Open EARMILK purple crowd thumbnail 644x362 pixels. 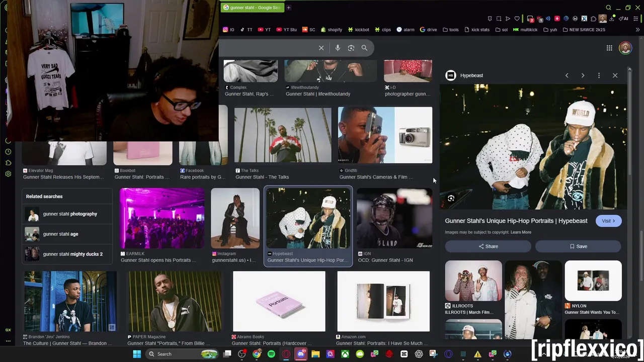162,218
